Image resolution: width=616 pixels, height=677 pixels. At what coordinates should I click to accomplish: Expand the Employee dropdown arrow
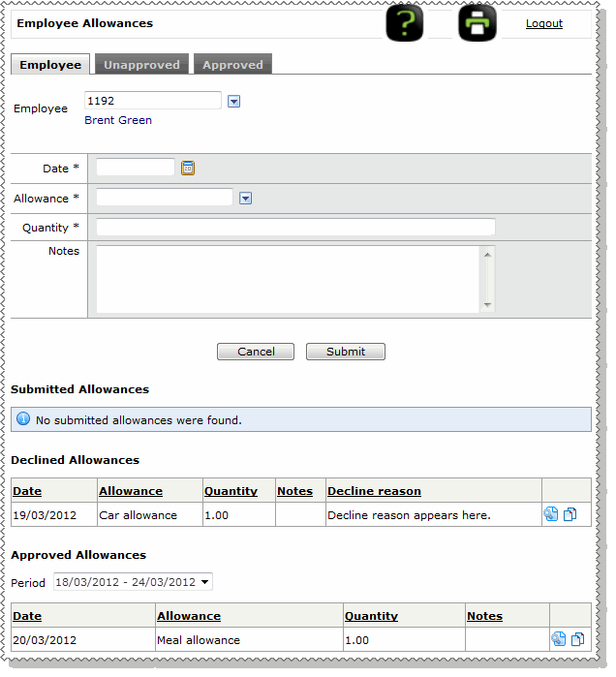point(233,101)
